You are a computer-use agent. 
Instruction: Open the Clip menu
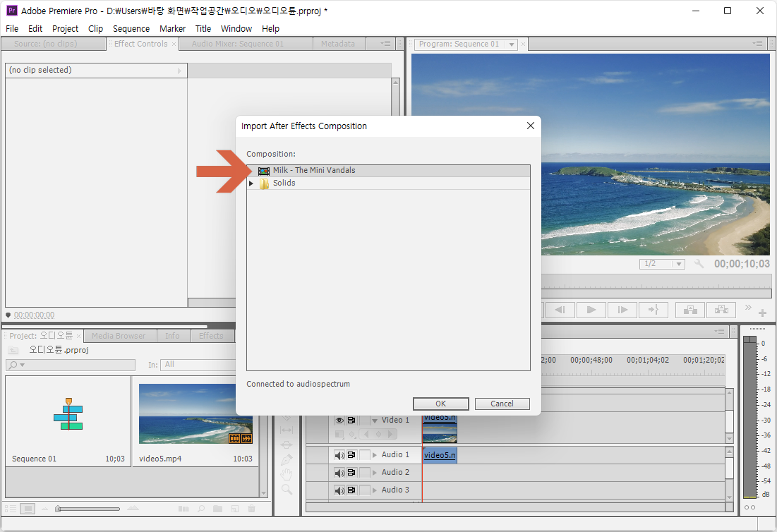tap(96, 29)
